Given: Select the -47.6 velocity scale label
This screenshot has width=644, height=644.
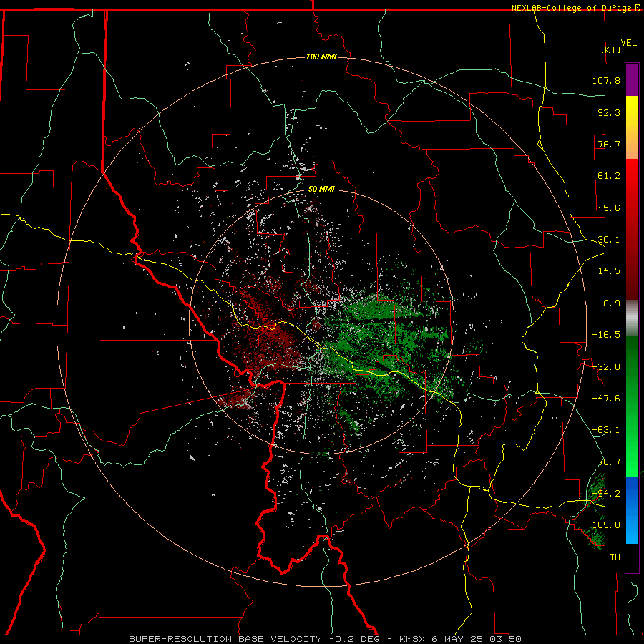Looking at the screenshot, I should tap(606, 399).
